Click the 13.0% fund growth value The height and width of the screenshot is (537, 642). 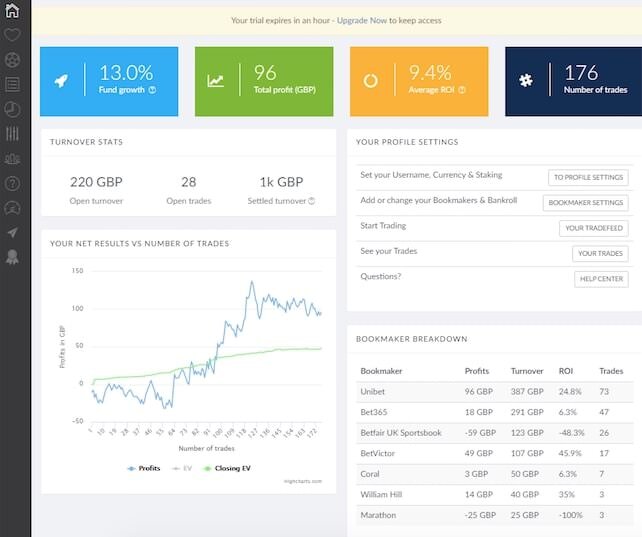click(x=126, y=73)
